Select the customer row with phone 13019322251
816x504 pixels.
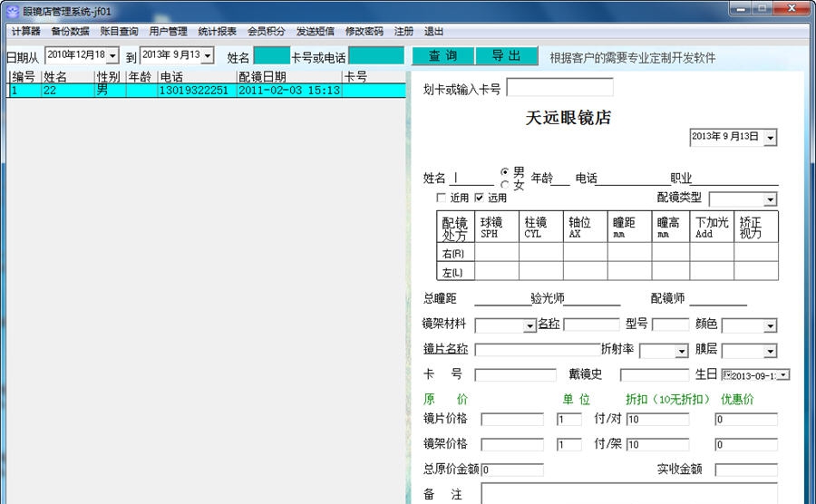(x=206, y=91)
